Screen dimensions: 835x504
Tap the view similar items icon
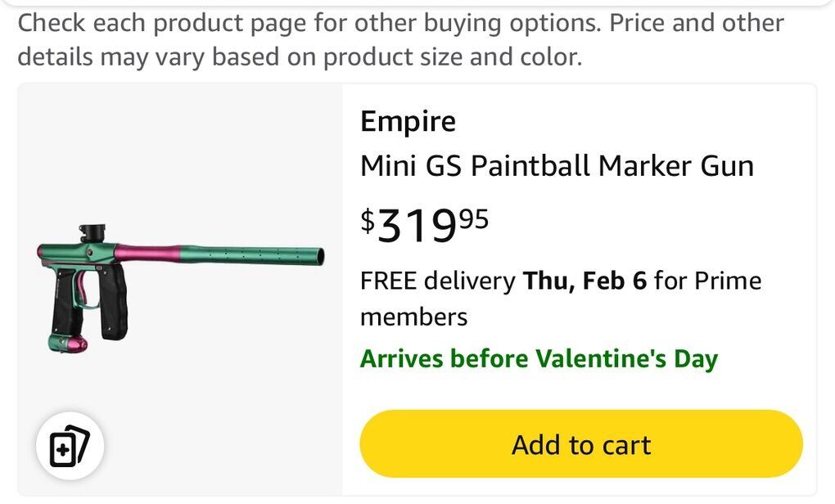tap(69, 447)
